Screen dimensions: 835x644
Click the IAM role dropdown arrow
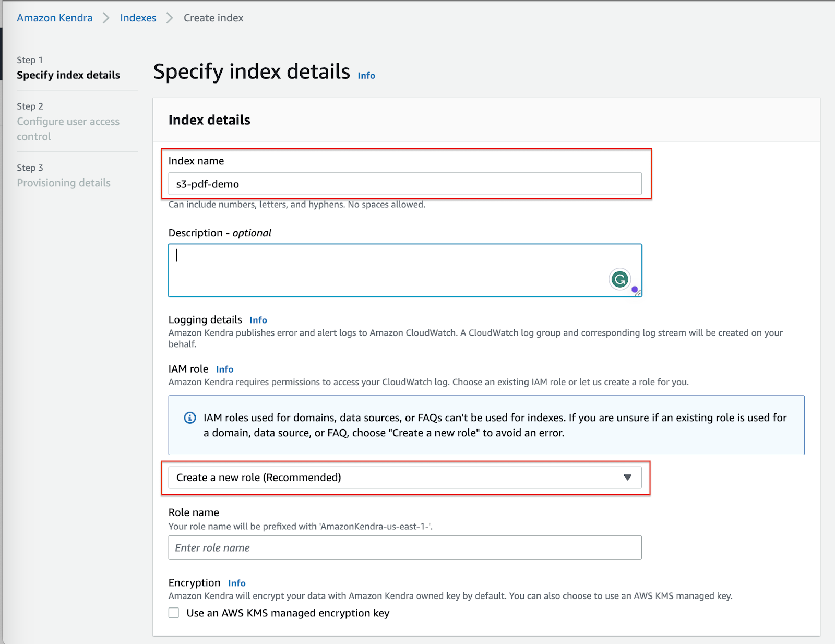(x=628, y=478)
